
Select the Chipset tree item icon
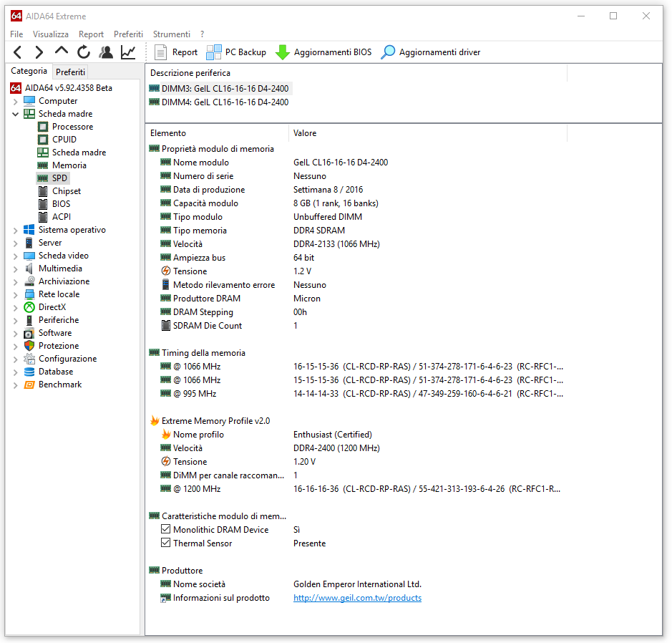43,191
